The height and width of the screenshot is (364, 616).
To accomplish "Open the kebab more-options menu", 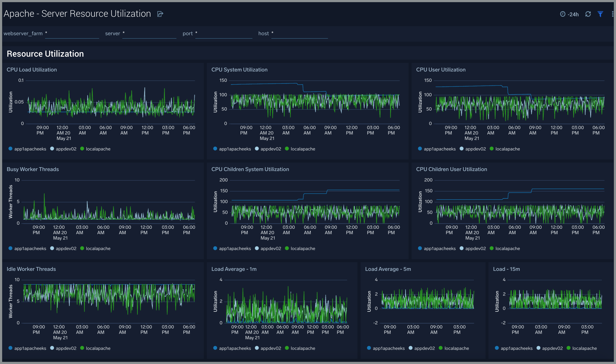I will coord(612,14).
